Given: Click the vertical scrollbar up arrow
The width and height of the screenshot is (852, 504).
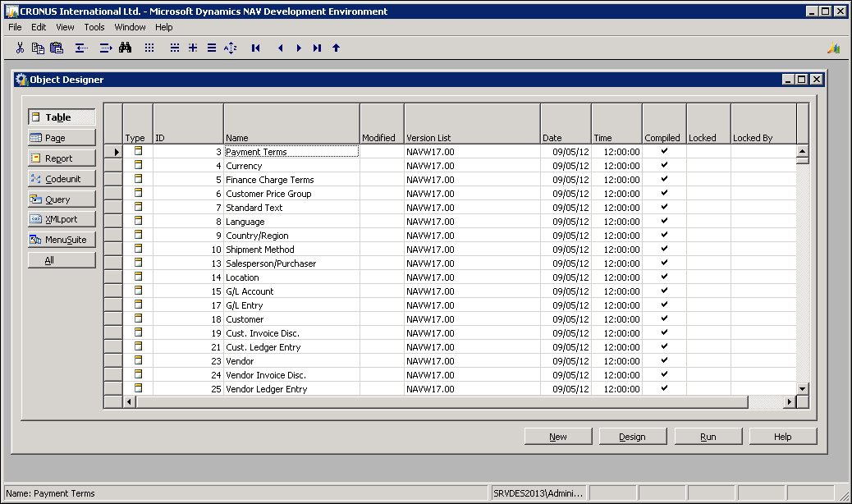Looking at the screenshot, I should point(803,151).
